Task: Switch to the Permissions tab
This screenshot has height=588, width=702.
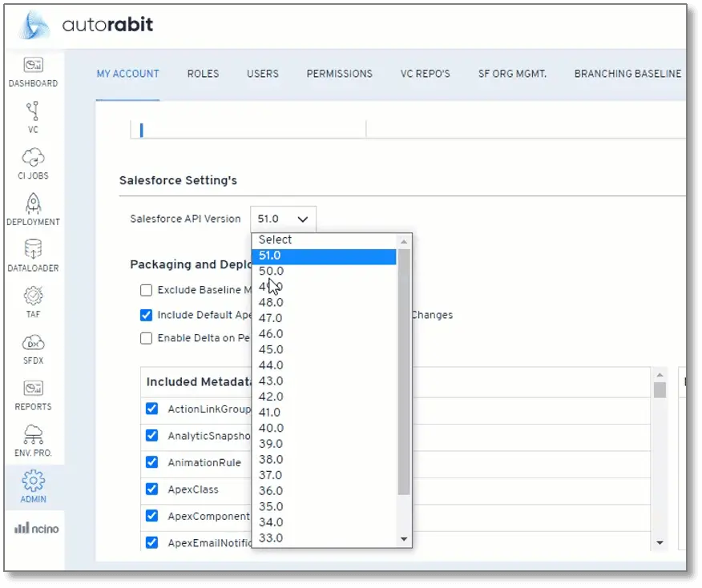Action: coord(339,74)
